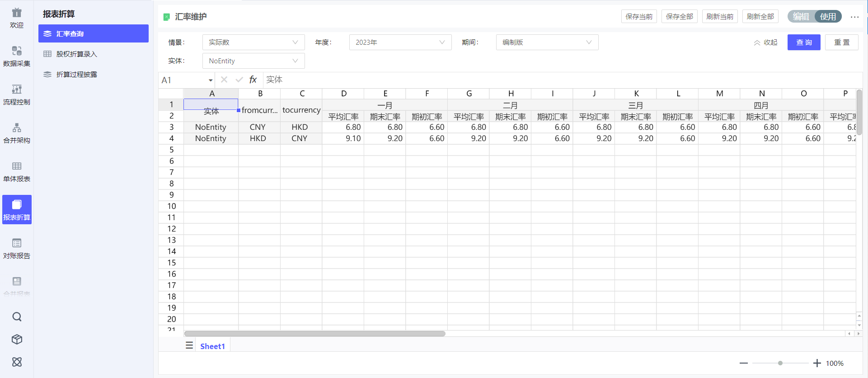Select the 股权折算录入 menu item
The height and width of the screenshot is (378, 868).
[76, 54]
